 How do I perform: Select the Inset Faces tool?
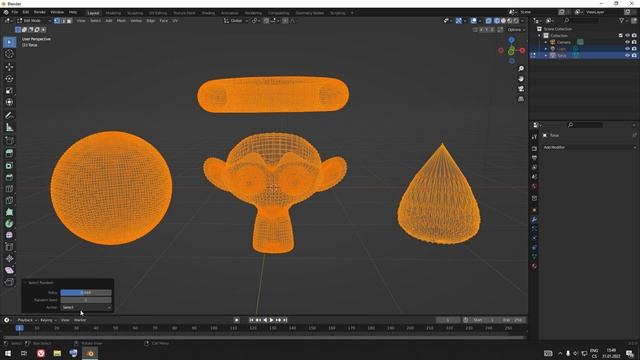click(9, 165)
